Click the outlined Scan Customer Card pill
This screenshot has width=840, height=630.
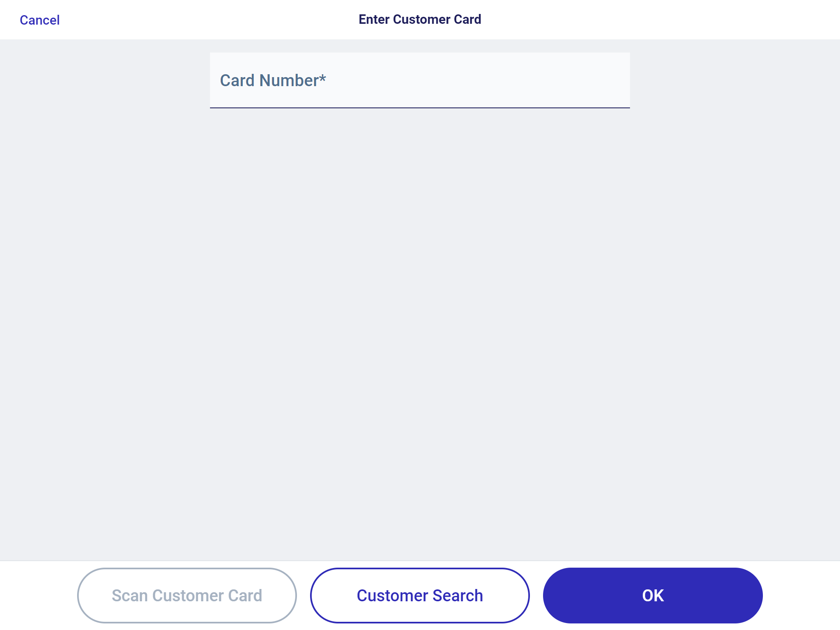[187, 595]
